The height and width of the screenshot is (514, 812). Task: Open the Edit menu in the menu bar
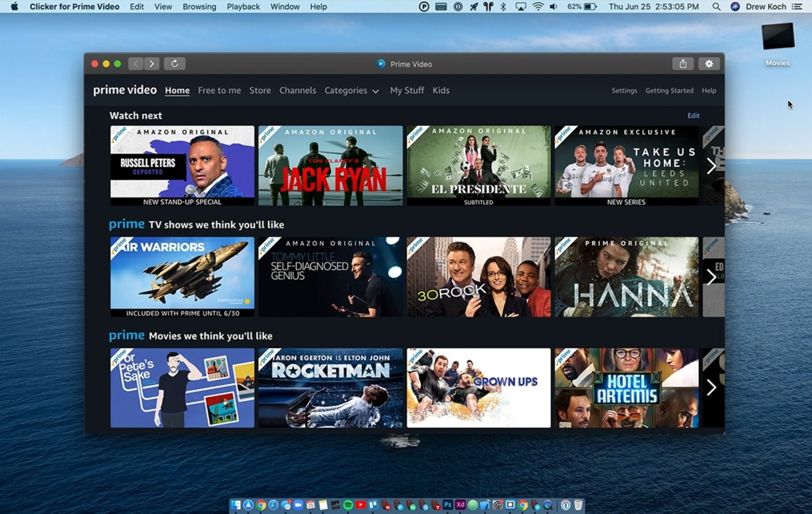click(137, 6)
